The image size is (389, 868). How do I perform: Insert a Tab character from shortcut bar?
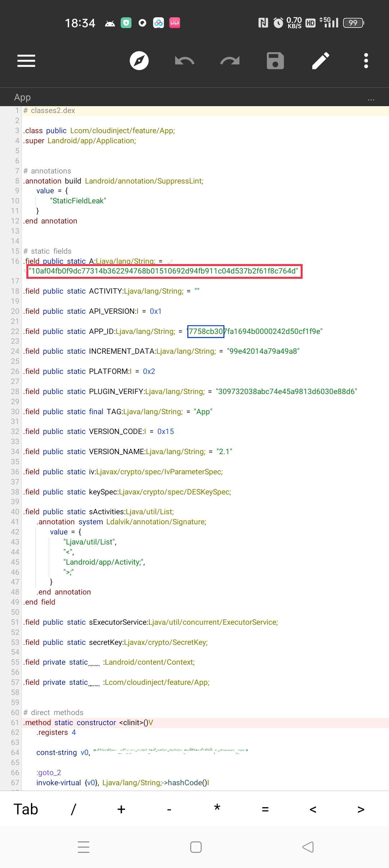(x=26, y=809)
